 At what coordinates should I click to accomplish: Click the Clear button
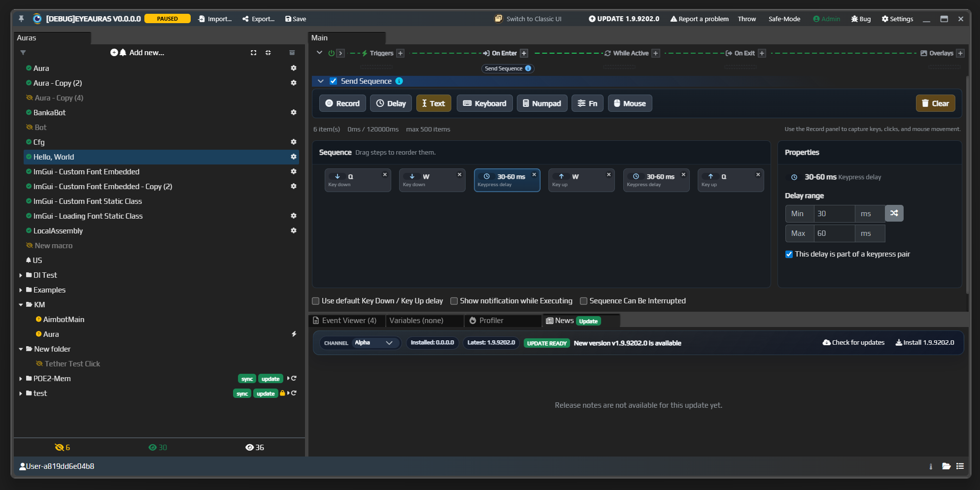click(935, 103)
